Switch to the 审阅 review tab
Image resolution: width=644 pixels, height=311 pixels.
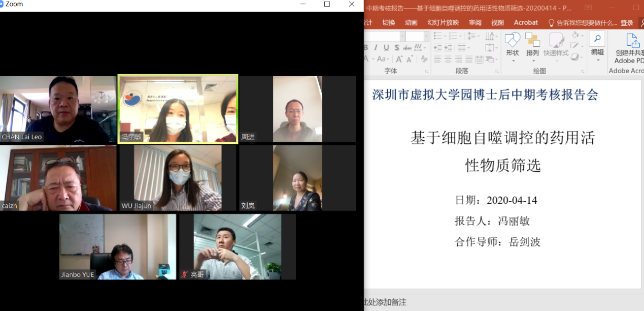point(475,22)
